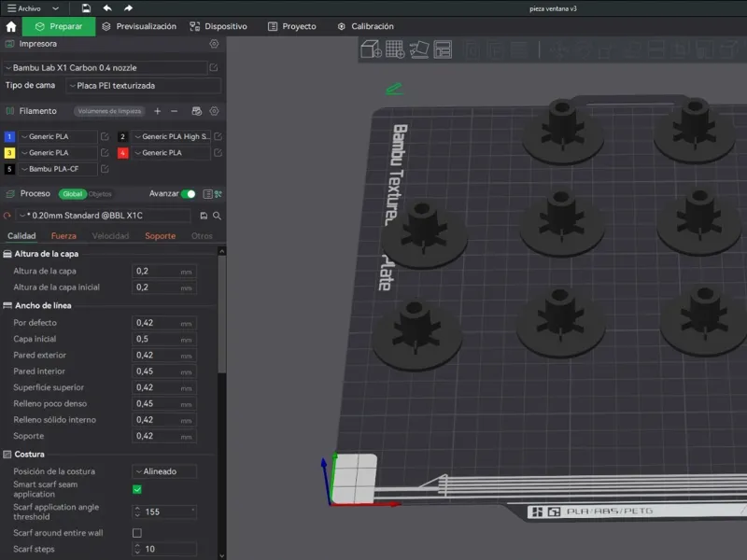Click the yellow filament 3 color swatch
This screenshot has height=560, width=747.
click(9, 153)
